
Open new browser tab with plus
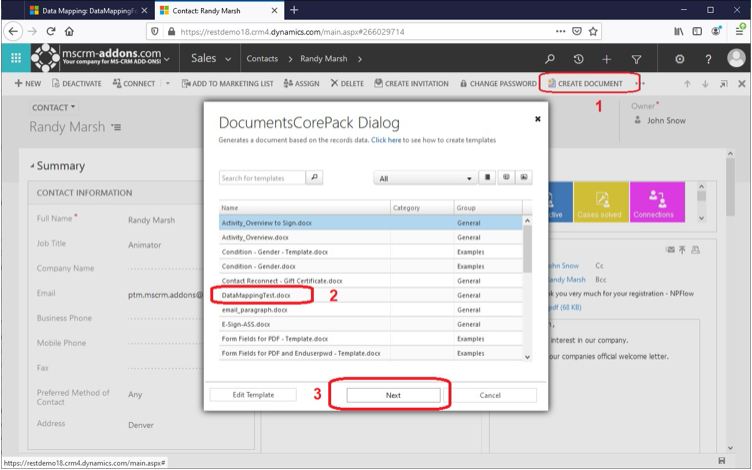click(294, 10)
